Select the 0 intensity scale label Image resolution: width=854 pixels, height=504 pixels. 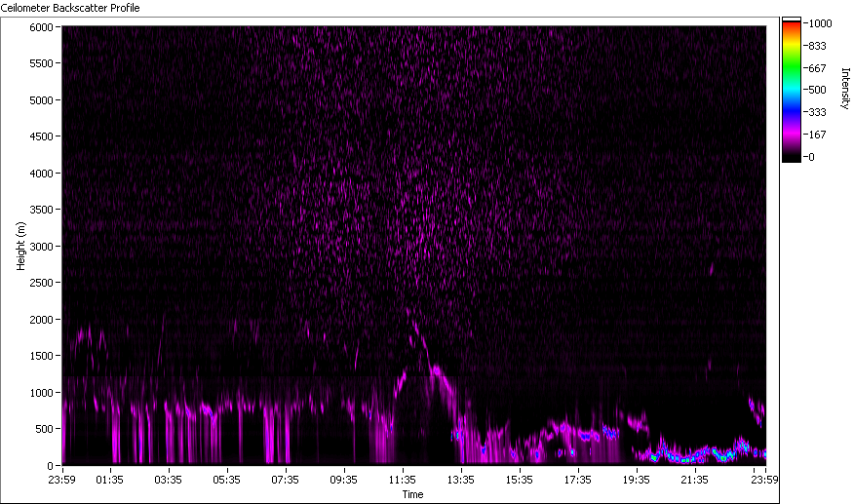pos(811,157)
